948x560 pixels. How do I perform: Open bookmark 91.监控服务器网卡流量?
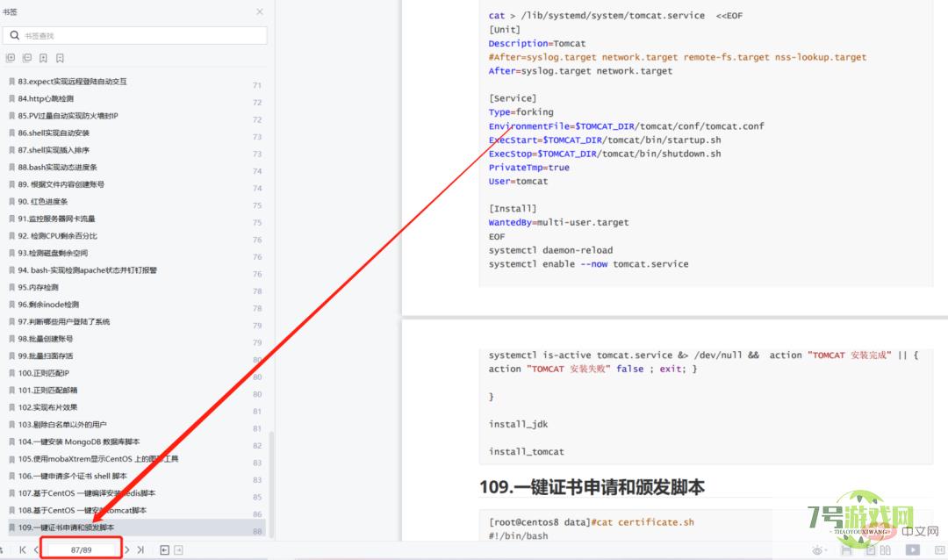56,219
